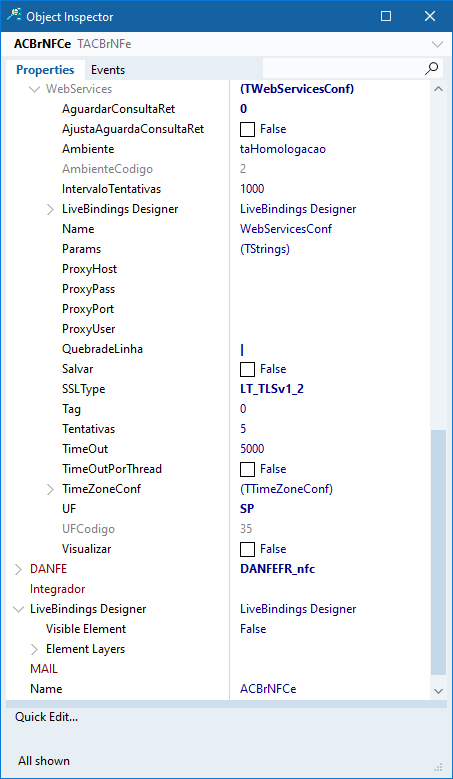
Task: Select the UFCodigo property row
Action: (218, 529)
